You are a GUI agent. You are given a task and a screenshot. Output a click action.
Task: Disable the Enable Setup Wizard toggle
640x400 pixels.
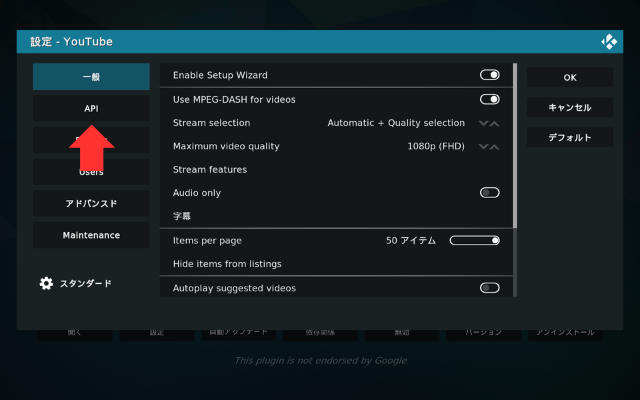(x=489, y=75)
